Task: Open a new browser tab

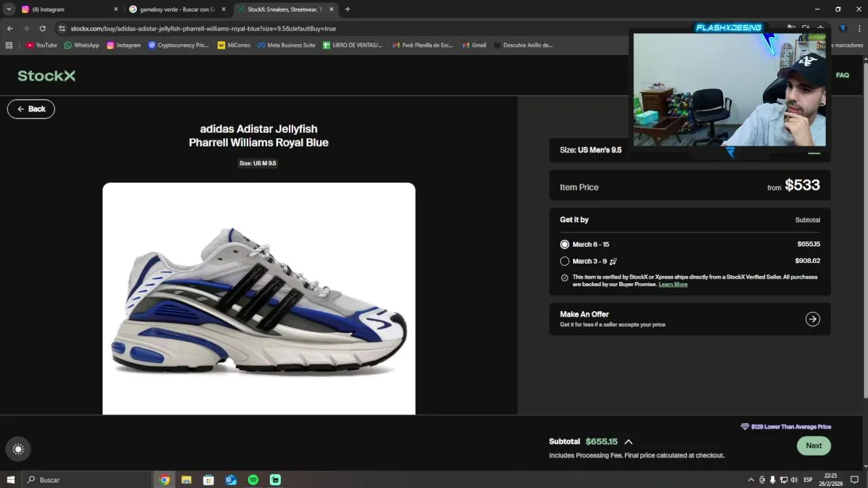Action: click(347, 9)
